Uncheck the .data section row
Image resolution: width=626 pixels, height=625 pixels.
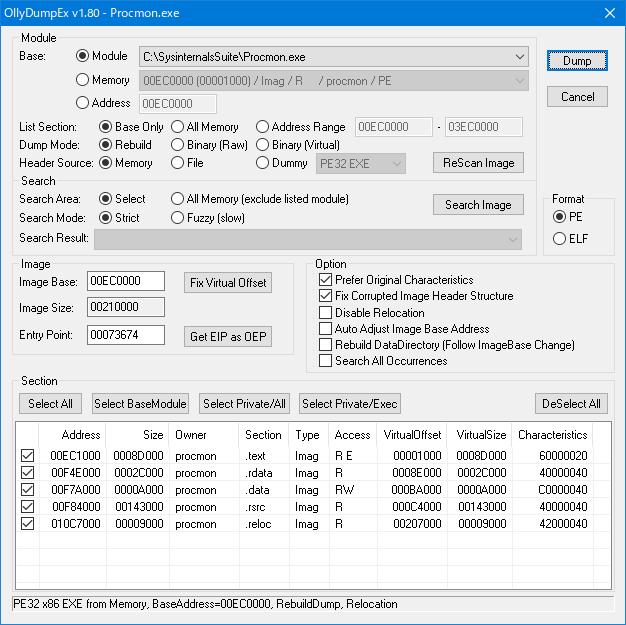pyautogui.click(x=28, y=490)
